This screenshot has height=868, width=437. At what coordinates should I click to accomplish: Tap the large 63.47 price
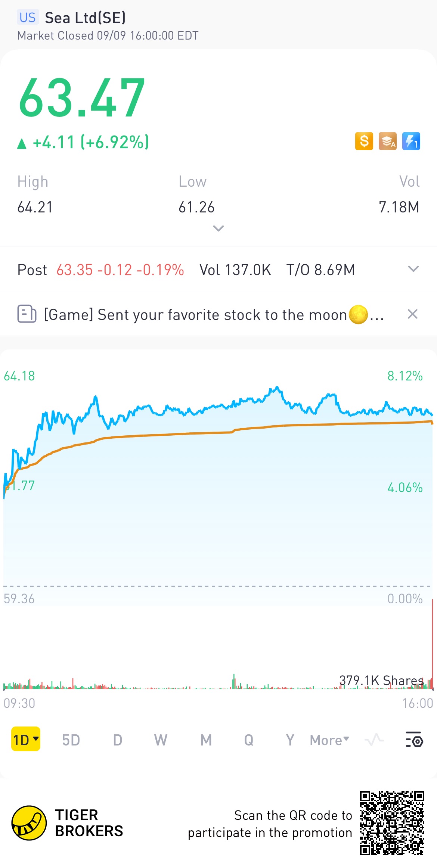(82, 98)
